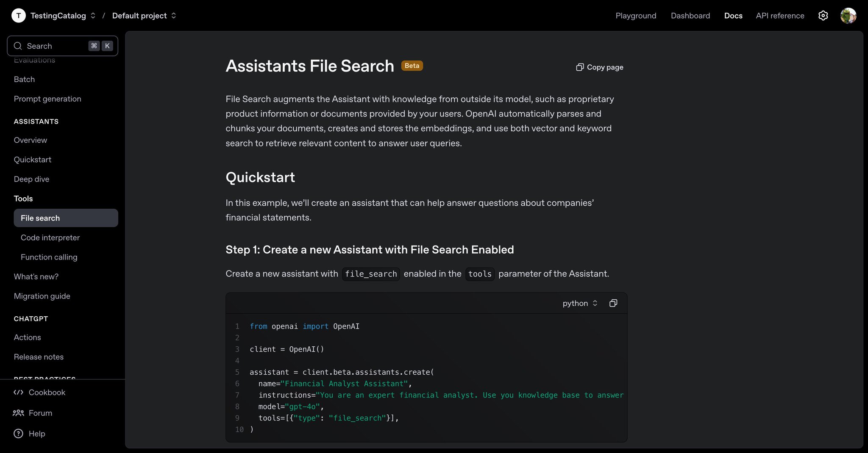Open the Function calling page

coord(49,257)
